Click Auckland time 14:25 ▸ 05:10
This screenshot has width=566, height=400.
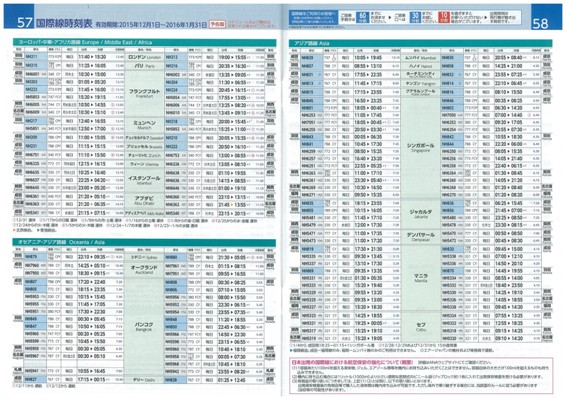pos(92,266)
